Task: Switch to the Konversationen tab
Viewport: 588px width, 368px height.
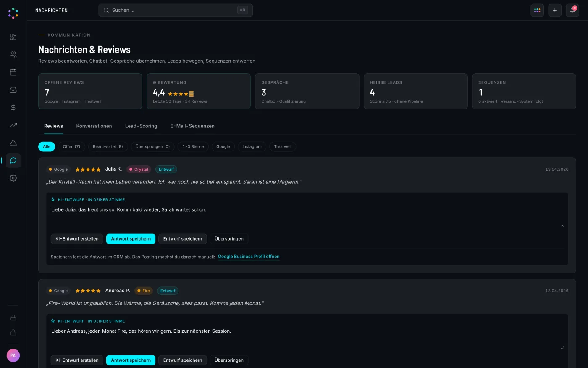Action: click(94, 126)
